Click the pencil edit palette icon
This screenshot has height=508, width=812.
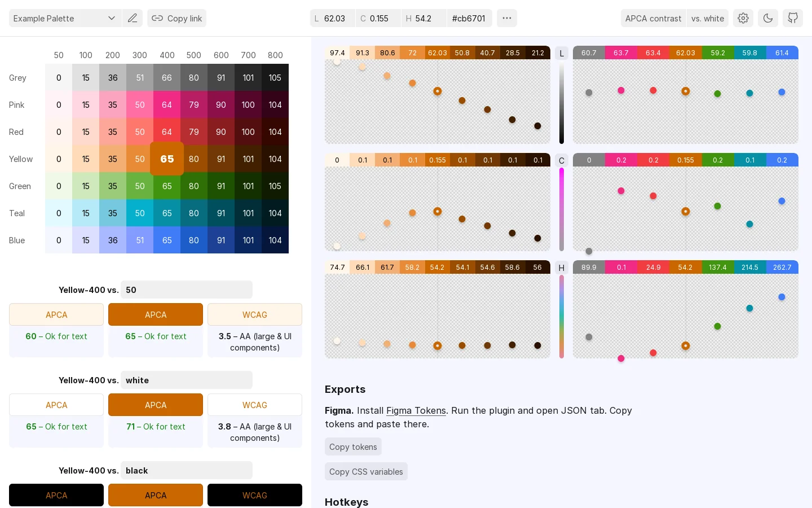(133, 18)
